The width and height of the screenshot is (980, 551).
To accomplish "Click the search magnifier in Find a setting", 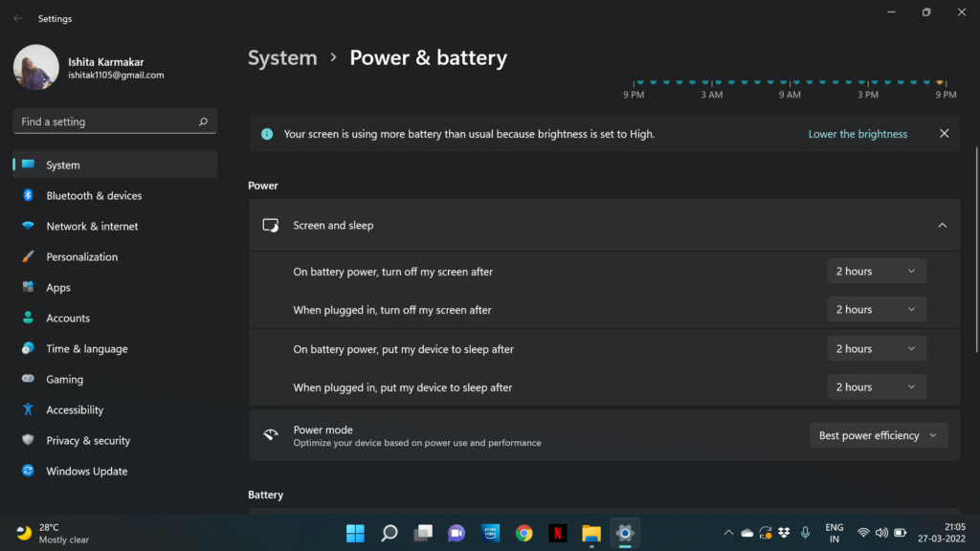I will tap(203, 121).
